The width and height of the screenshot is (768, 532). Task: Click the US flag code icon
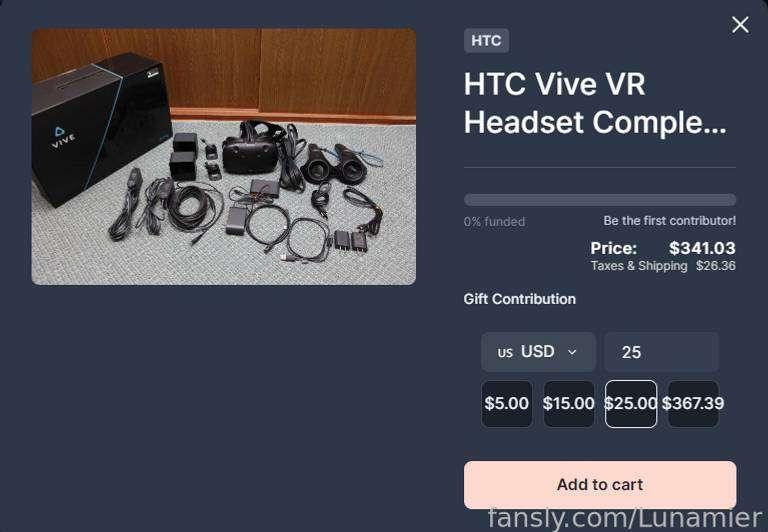click(505, 353)
